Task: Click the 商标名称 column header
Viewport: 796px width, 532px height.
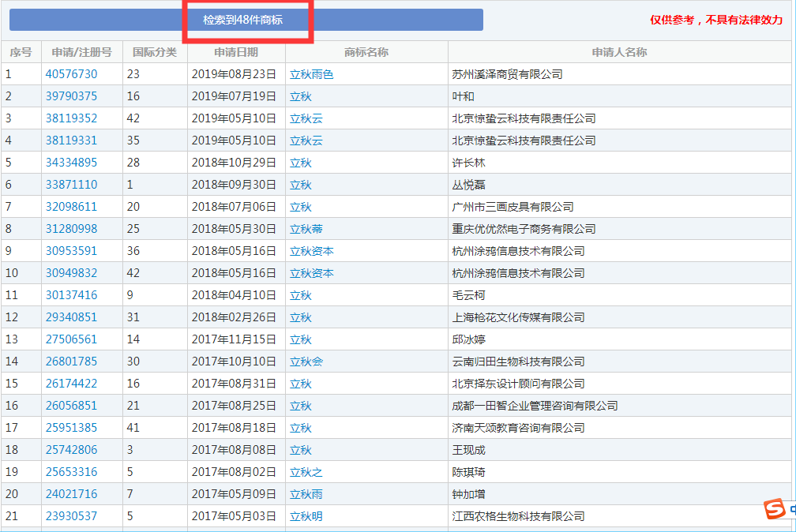Action: (366, 52)
